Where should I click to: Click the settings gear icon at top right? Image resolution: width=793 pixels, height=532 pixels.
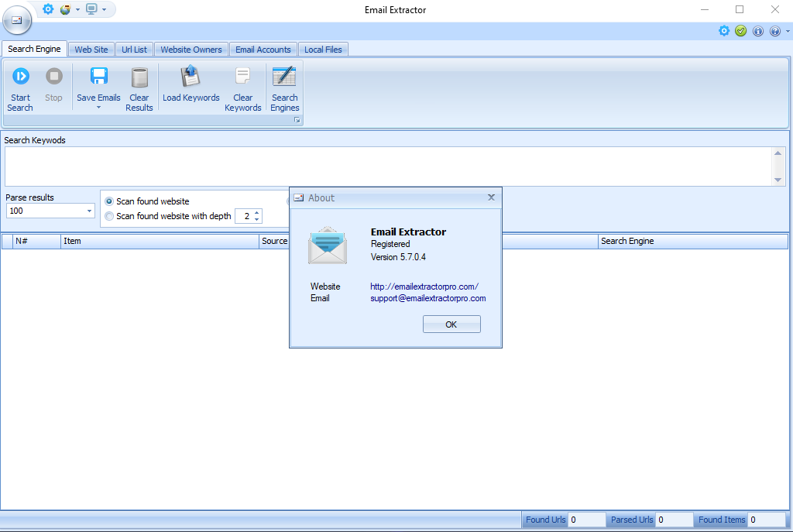click(724, 31)
